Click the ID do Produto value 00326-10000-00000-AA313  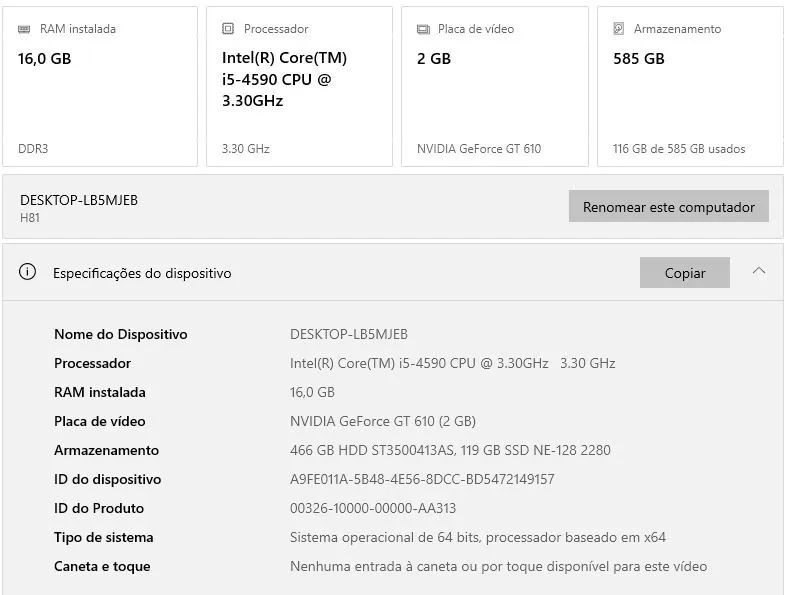tap(373, 508)
